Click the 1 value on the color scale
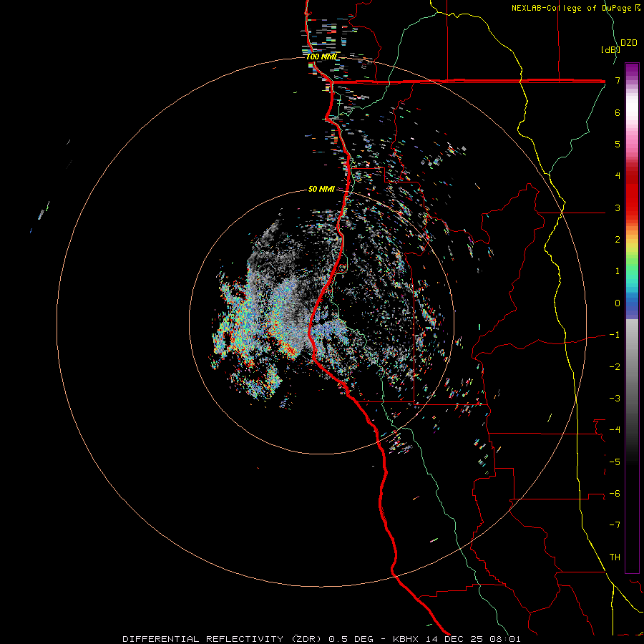This screenshot has height=644, width=644. pos(618,271)
